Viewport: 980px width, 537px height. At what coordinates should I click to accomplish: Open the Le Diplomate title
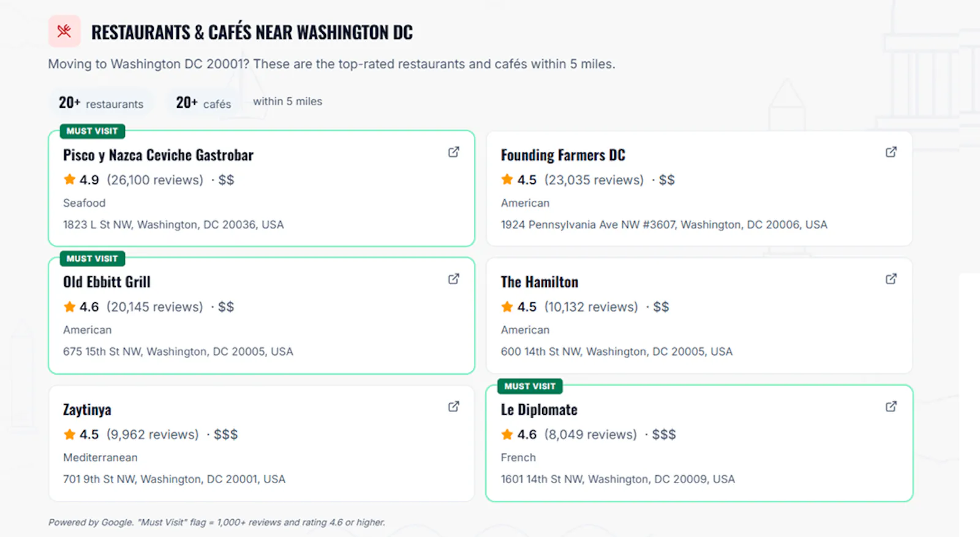point(539,410)
